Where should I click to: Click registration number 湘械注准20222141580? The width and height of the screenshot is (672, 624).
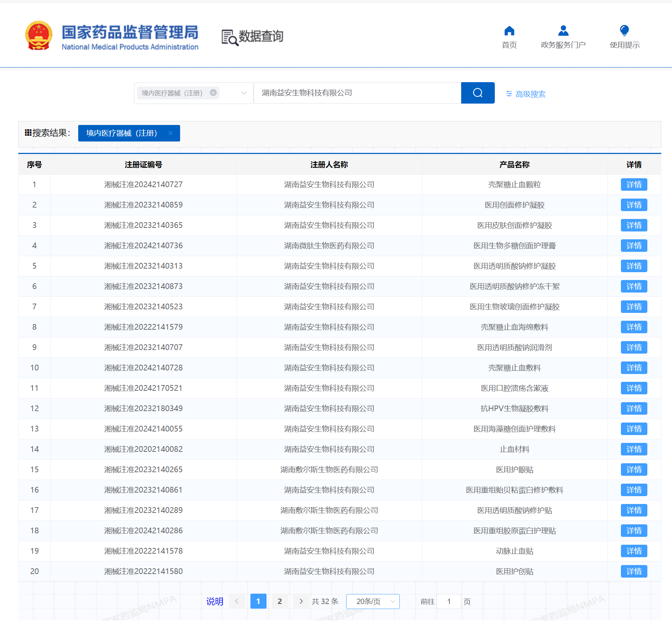click(143, 571)
